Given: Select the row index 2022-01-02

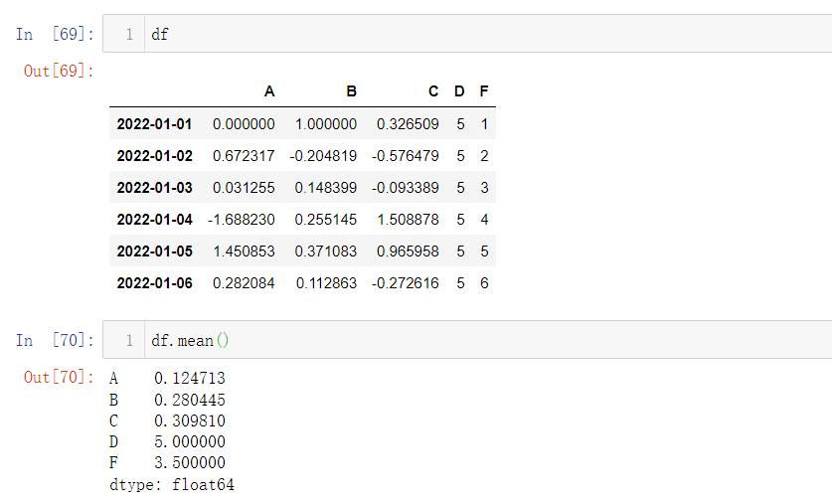Looking at the screenshot, I should coord(154,155).
